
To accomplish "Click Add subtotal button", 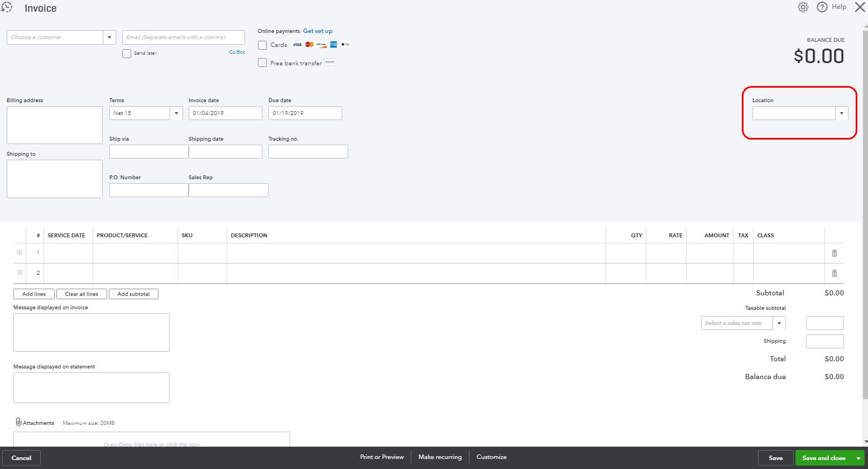I will [133, 294].
